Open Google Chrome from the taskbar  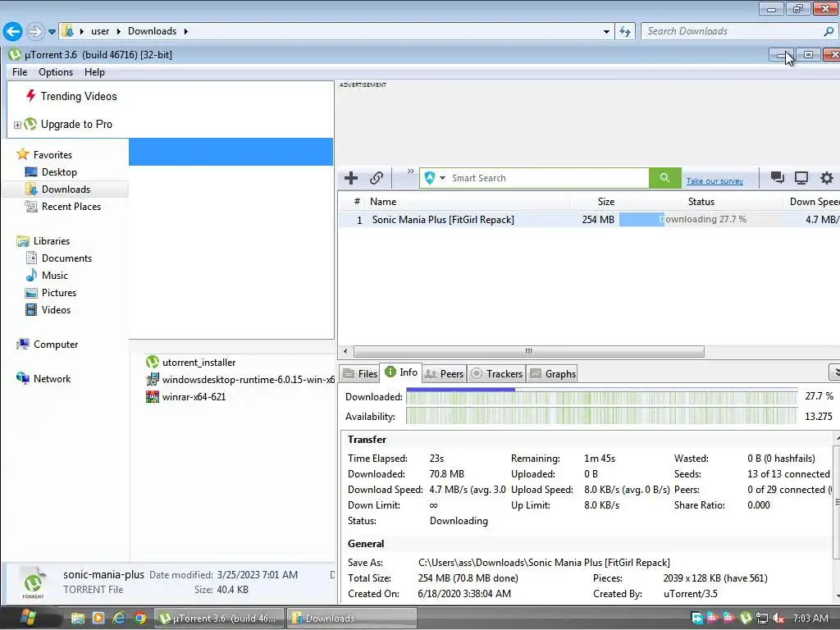pos(139,619)
